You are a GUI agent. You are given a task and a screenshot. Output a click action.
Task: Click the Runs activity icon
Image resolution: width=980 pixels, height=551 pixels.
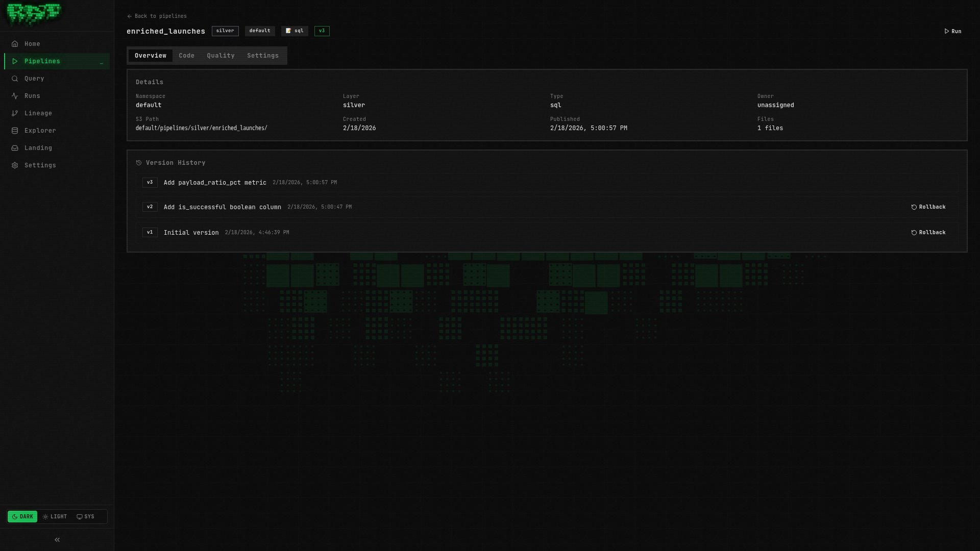tap(15, 96)
